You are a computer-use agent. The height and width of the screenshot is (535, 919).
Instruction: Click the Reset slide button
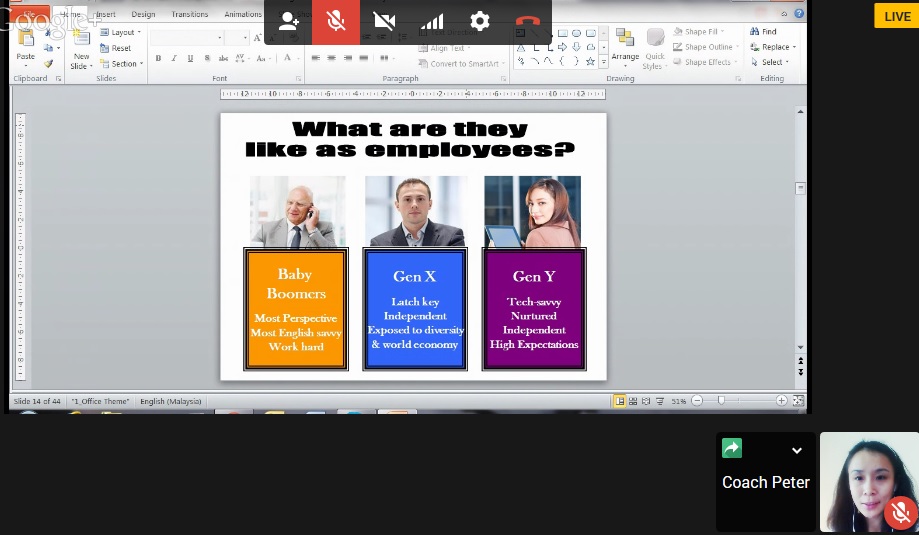pyautogui.click(x=115, y=48)
